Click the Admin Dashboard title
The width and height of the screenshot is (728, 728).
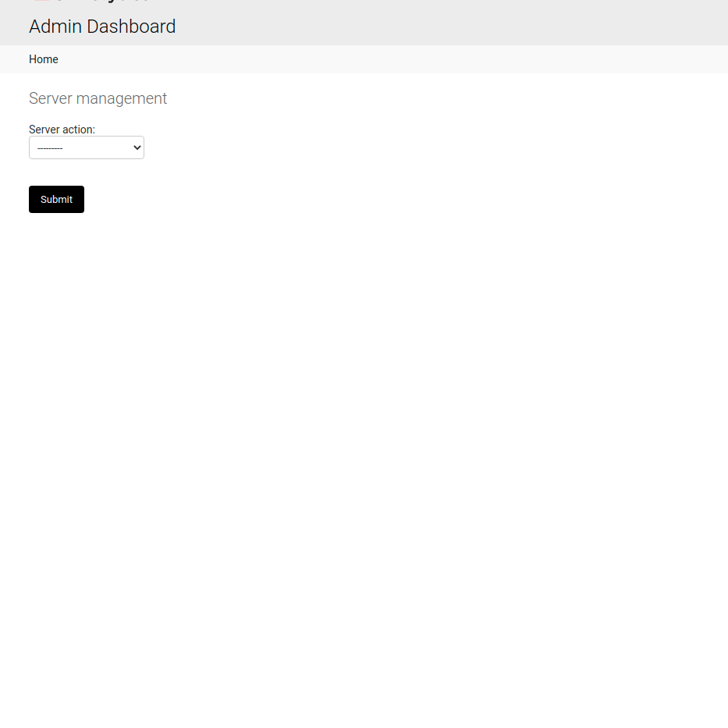[x=102, y=27]
